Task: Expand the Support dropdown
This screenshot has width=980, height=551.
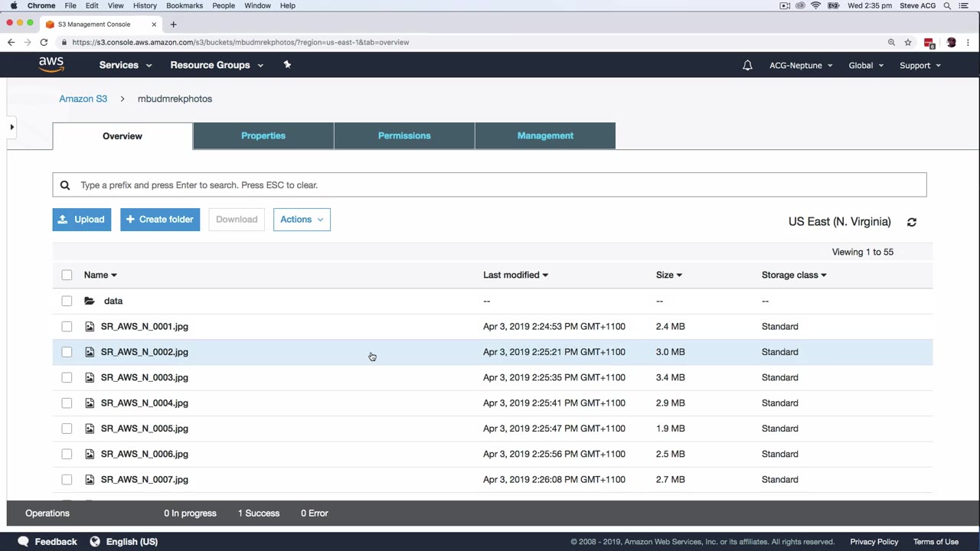Action: (x=920, y=65)
